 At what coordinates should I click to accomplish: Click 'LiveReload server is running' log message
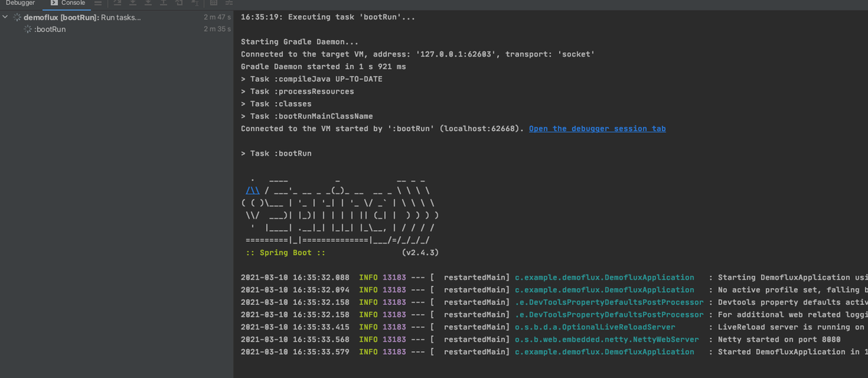click(792, 327)
